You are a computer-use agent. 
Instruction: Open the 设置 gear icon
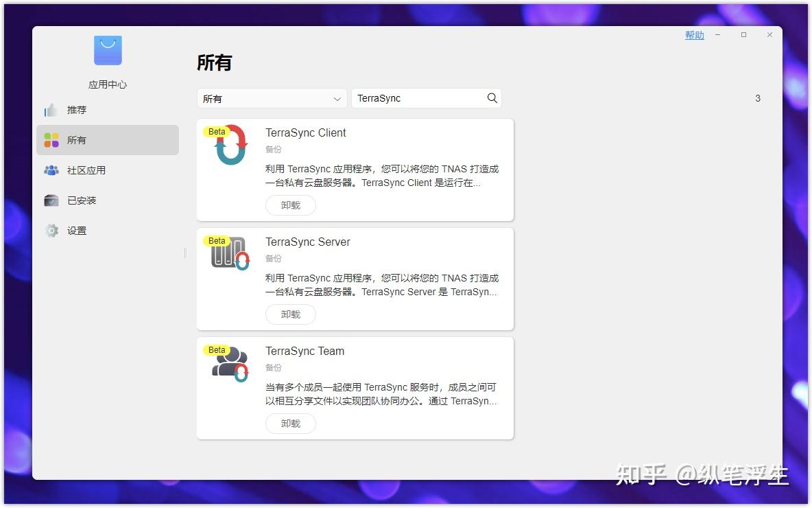pyautogui.click(x=51, y=230)
